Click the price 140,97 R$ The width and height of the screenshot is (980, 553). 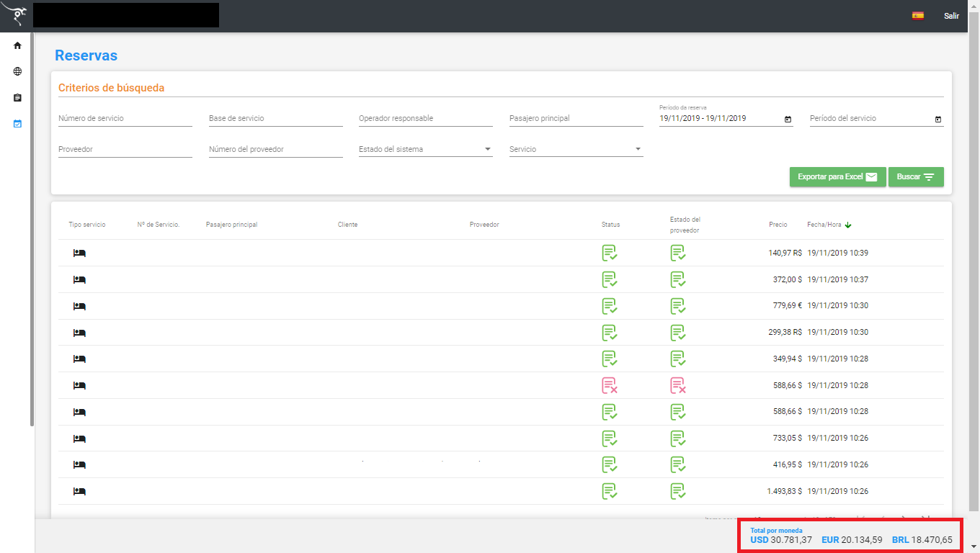tap(785, 253)
